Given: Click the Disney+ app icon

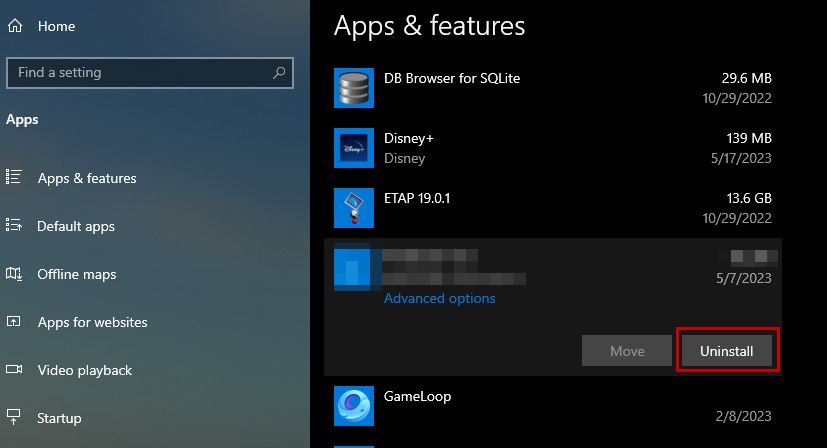Looking at the screenshot, I should point(353,148).
